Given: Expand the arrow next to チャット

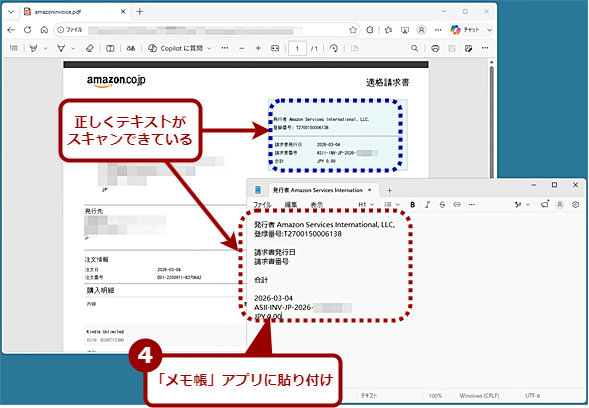Looking at the screenshot, I should tap(489, 30).
